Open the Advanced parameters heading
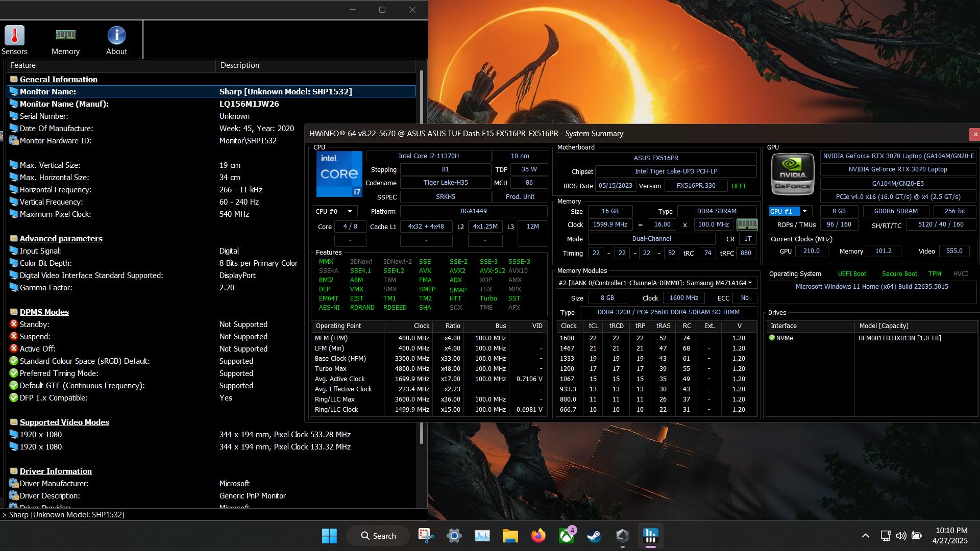This screenshot has width=980, height=551. click(x=61, y=238)
